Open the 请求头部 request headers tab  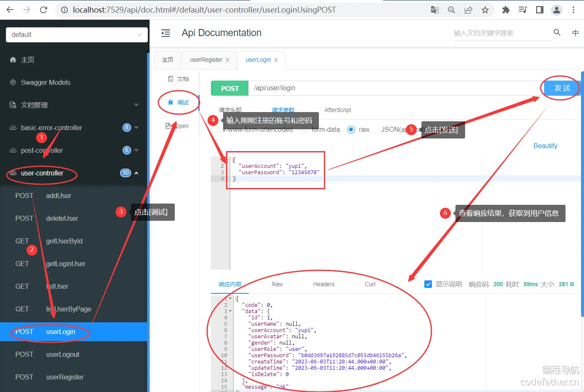pyautogui.click(x=230, y=110)
